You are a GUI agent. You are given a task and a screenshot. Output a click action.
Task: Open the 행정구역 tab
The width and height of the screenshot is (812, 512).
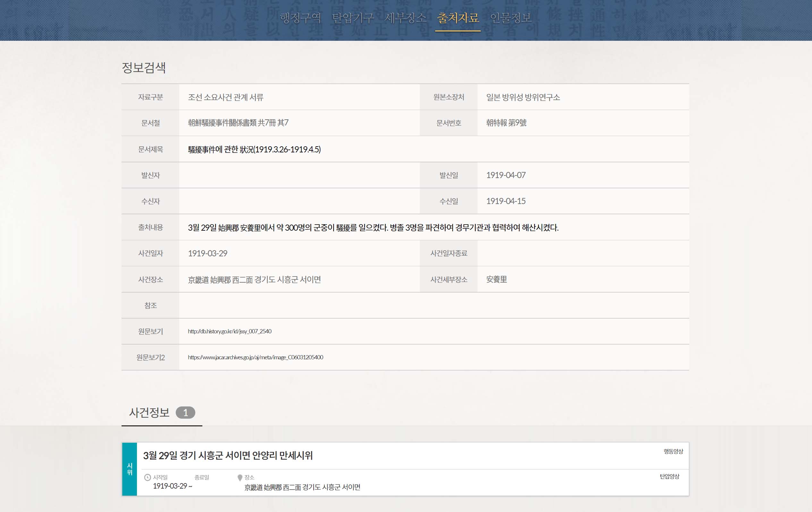(x=300, y=18)
